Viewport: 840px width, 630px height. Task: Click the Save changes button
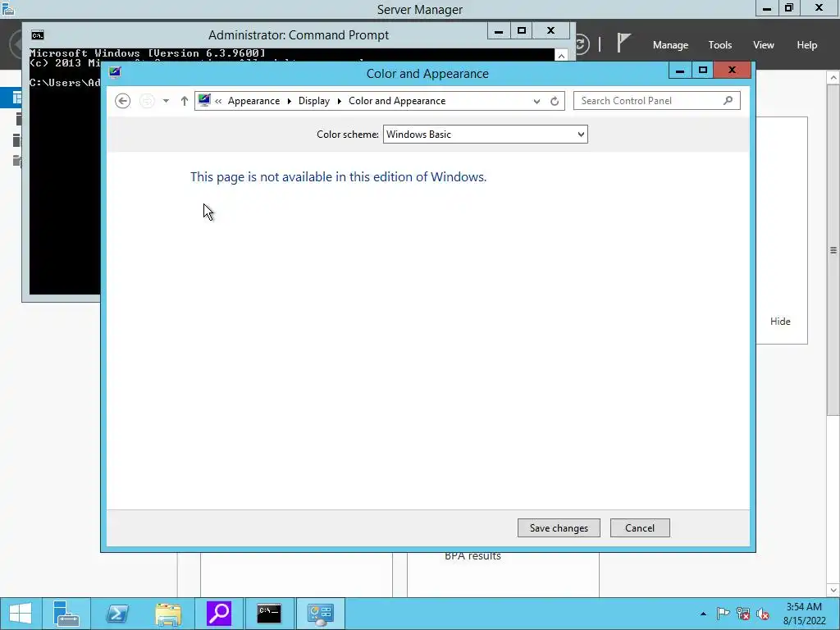pyautogui.click(x=559, y=527)
